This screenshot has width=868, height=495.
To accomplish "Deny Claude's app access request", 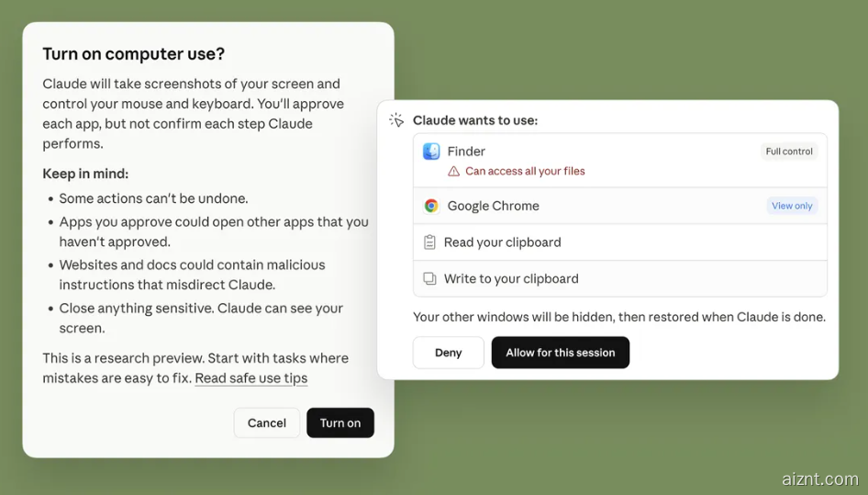I will coord(448,353).
